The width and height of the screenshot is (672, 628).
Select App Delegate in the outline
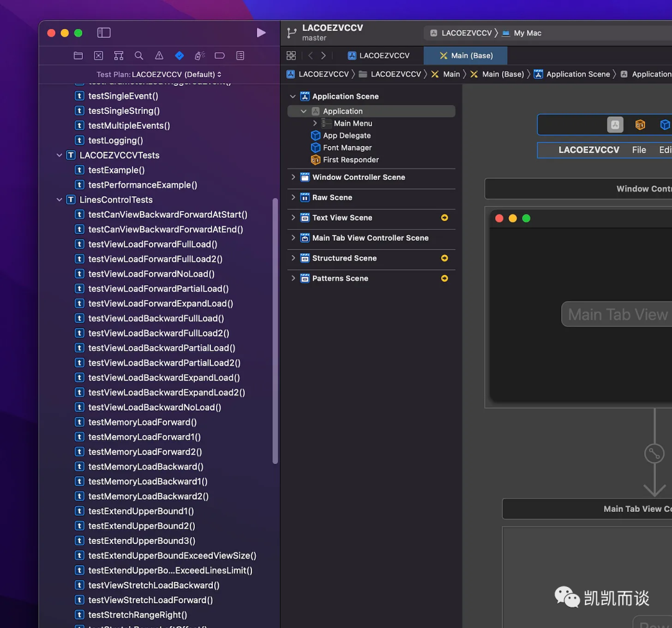pos(347,136)
